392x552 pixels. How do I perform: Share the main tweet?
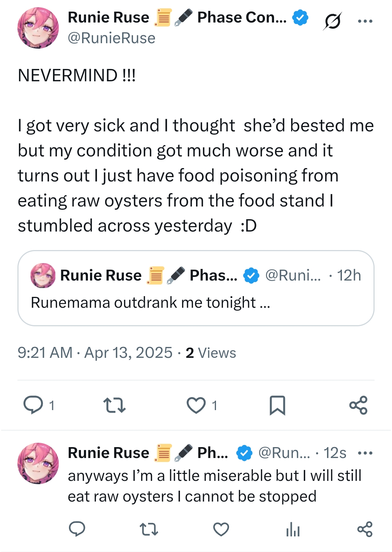click(x=358, y=405)
